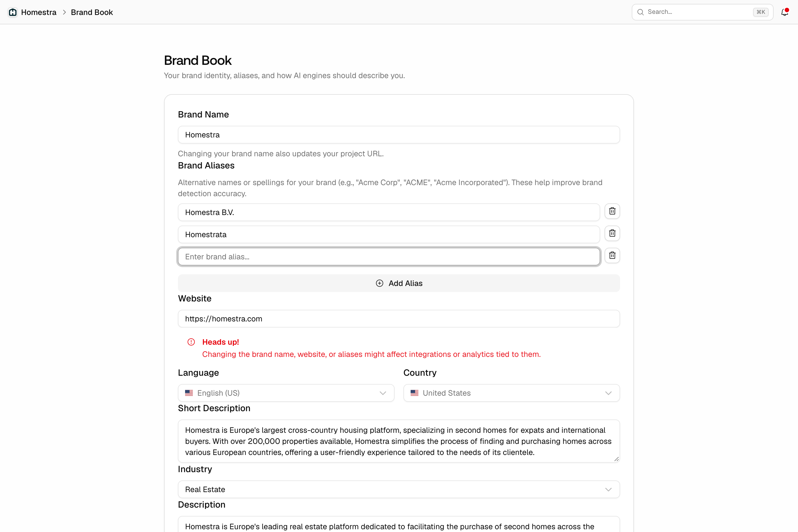Expand the Industry Real Estate dropdown
This screenshot has width=798, height=532.
(x=399, y=489)
